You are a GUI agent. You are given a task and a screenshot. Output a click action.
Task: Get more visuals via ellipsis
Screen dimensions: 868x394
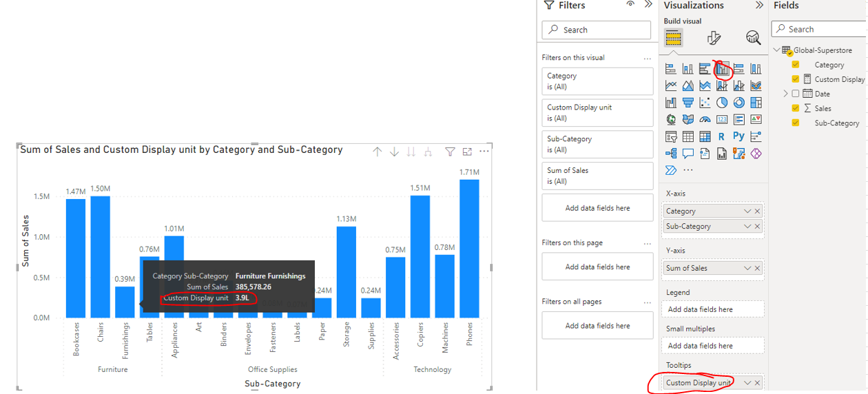click(x=688, y=170)
